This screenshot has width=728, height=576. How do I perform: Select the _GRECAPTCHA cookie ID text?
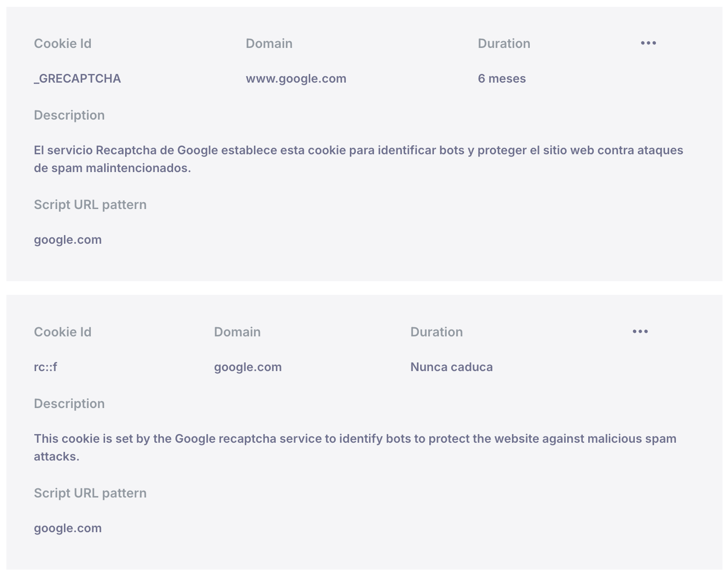tap(77, 79)
